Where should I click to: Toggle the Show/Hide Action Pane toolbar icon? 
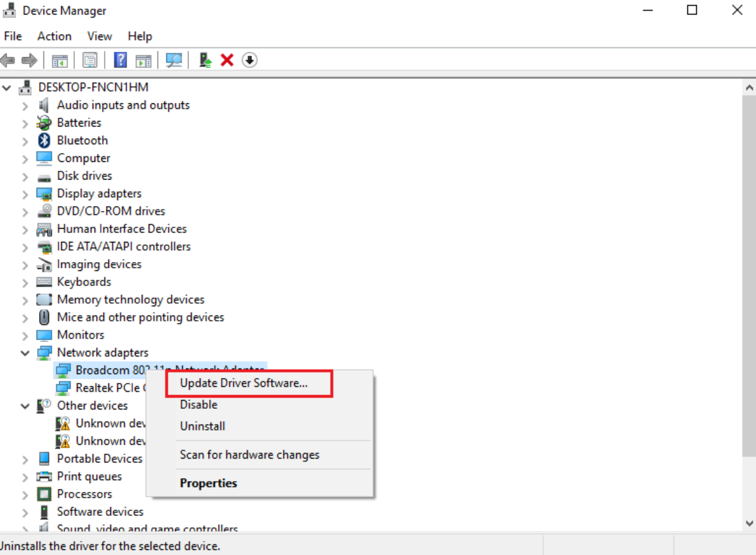[x=144, y=60]
